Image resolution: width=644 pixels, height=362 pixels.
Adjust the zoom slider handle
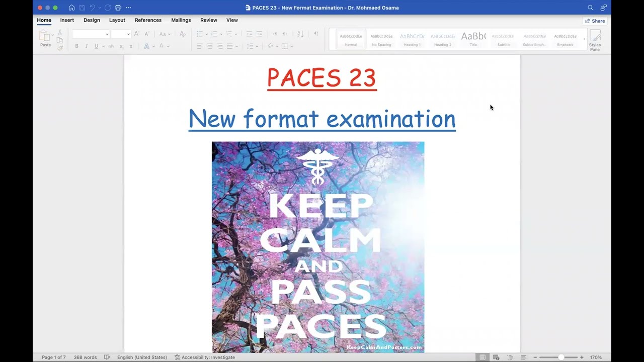click(561, 357)
